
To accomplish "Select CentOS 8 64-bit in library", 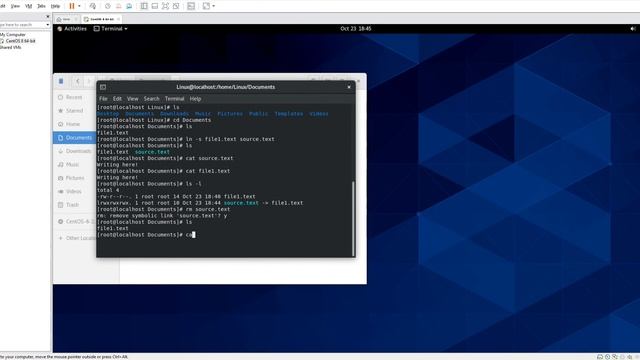I will [20, 41].
